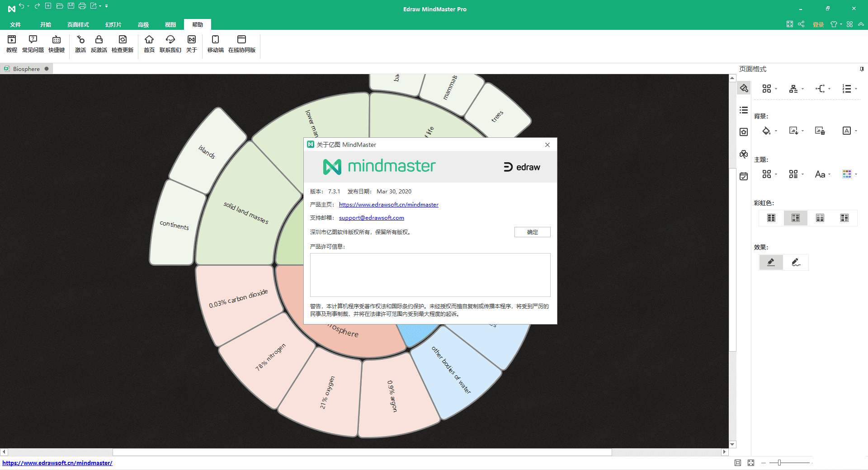868x470 pixels.
Task: Redo the last undone action
Action: (37, 6)
